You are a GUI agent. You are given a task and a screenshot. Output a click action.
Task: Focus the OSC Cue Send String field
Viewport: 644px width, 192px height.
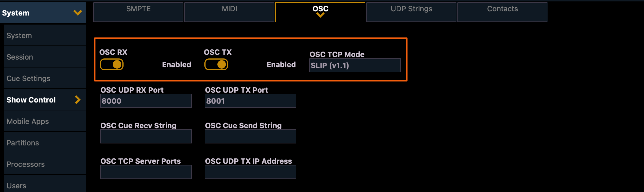(250, 136)
